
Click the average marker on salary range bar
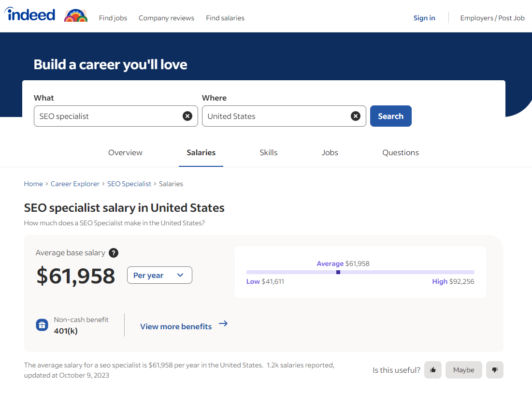pyautogui.click(x=338, y=272)
